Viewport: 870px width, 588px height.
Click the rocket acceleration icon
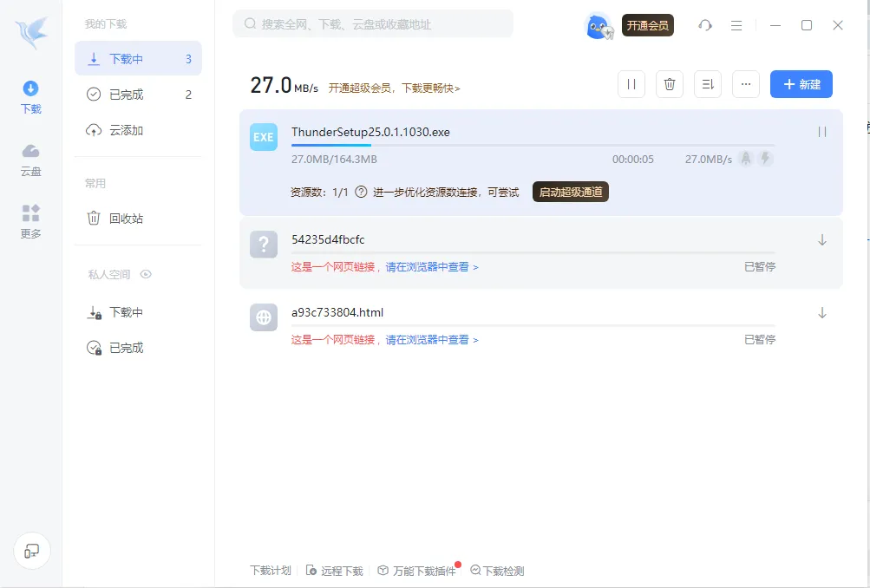pyautogui.click(x=746, y=159)
